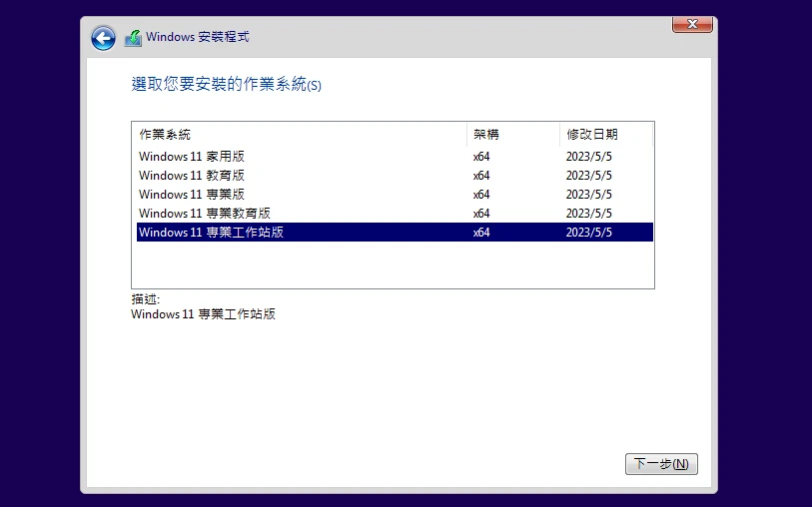The width and height of the screenshot is (812, 507).
Task: Select Windows 11 專業版 row
Action: pyautogui.click(x=395, y=195)
